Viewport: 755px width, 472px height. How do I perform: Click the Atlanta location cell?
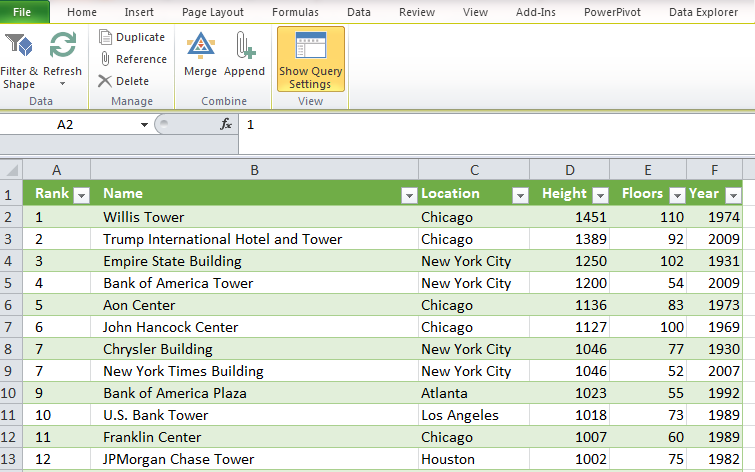[x=474, y=393]
